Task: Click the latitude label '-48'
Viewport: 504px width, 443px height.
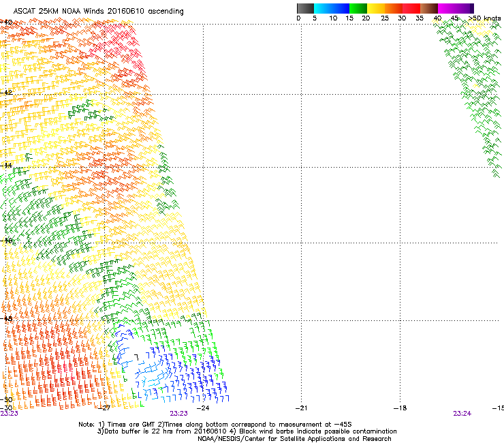Action: pos(6,318)
